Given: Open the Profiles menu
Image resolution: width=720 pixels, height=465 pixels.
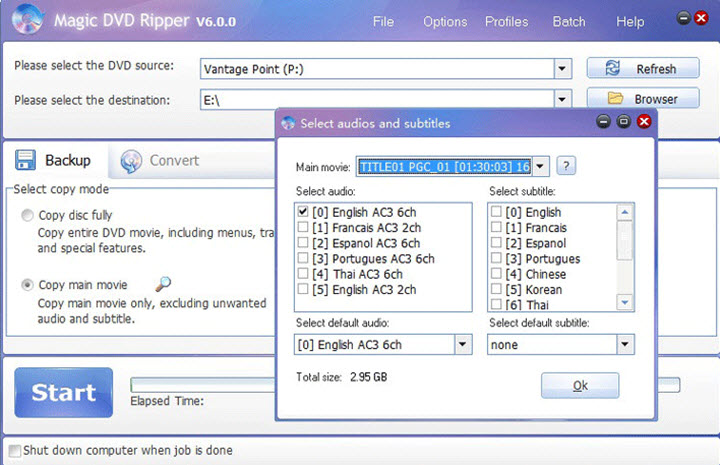Looking at the screenshot, I should coord(506,22).
